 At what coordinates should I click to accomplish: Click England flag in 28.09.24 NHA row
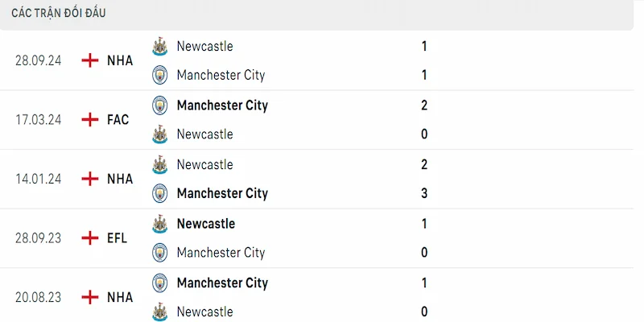point(90,60)
